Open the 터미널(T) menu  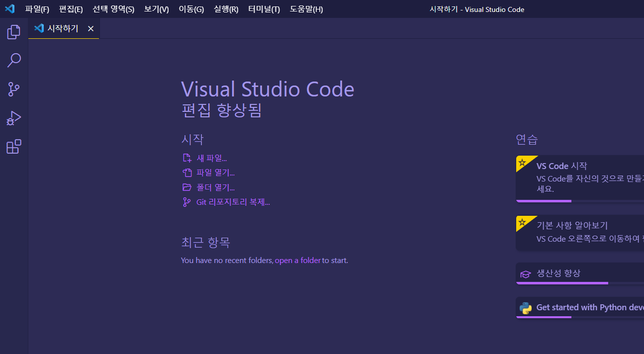tap(264, 9)
